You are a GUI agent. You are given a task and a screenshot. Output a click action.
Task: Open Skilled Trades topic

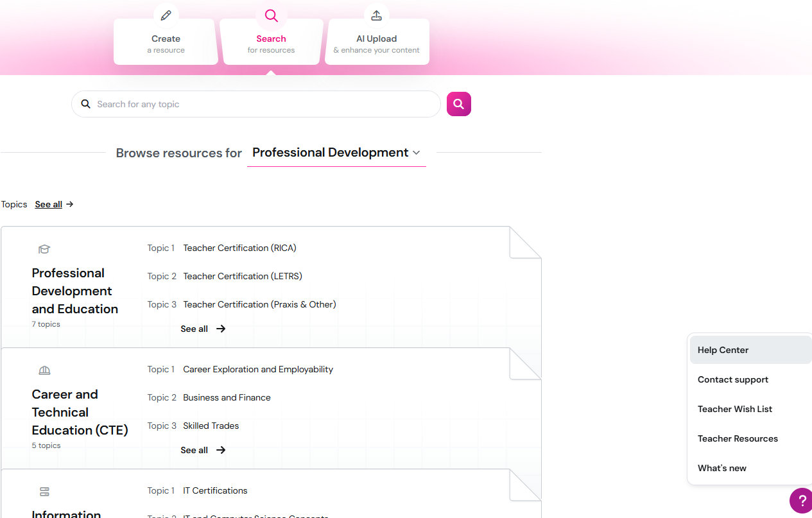[211, 426]
